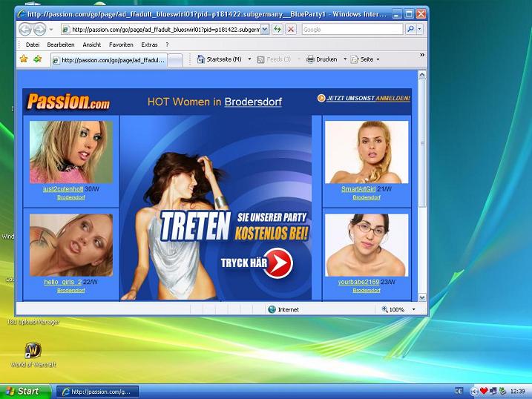Click Jetzt umsonst anmelden link

(368, 99)
